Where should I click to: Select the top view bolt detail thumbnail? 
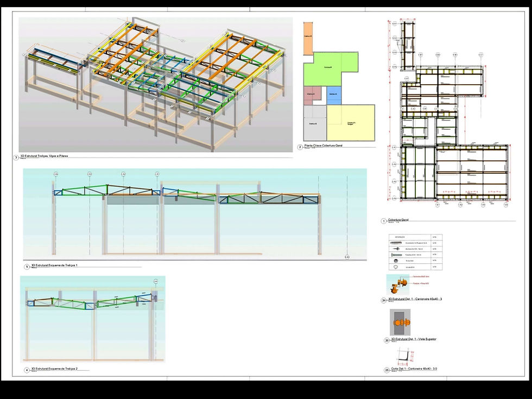tap(400, 322)
